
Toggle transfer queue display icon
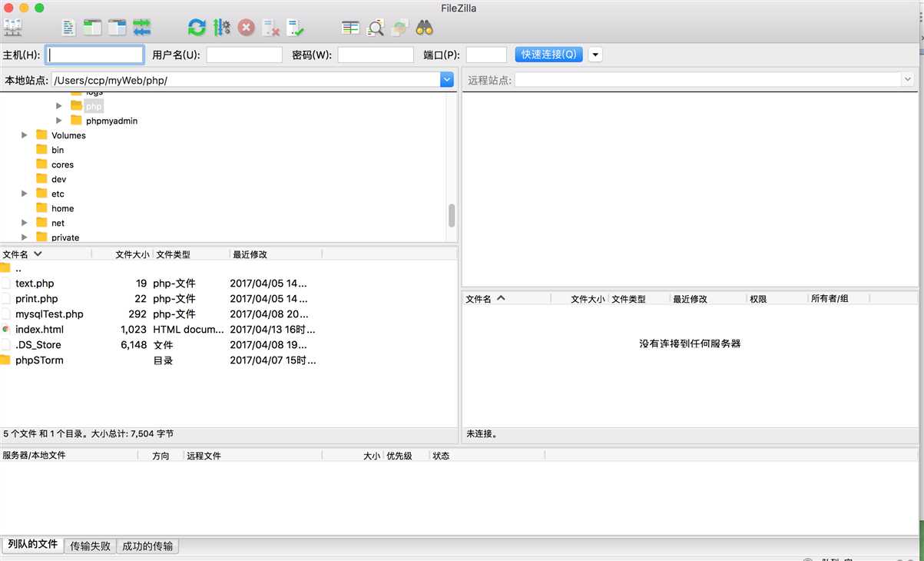click(142, 28)
